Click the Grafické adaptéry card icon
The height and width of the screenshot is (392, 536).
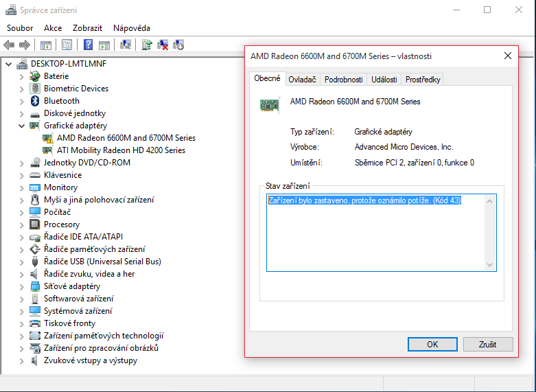tap(34, 126)
